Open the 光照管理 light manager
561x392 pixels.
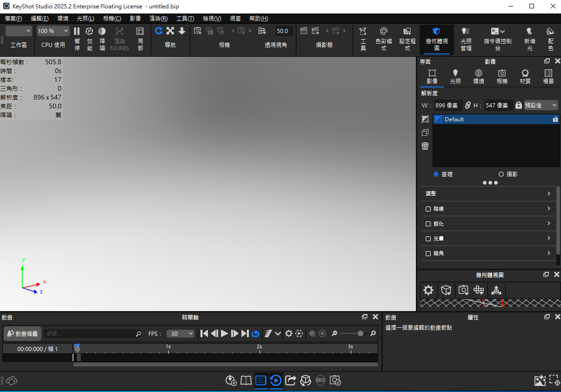[466, 31]
